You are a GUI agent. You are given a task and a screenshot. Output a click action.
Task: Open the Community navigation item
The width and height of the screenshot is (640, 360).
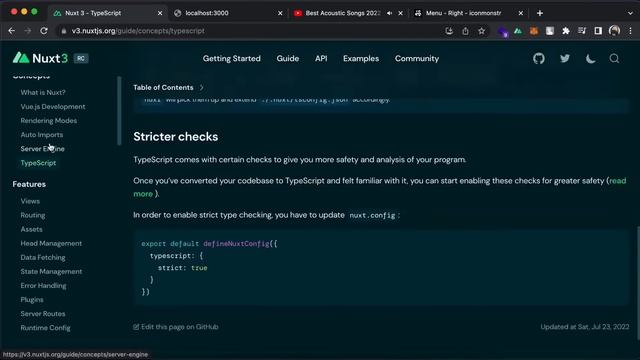[x=417, y=58]
